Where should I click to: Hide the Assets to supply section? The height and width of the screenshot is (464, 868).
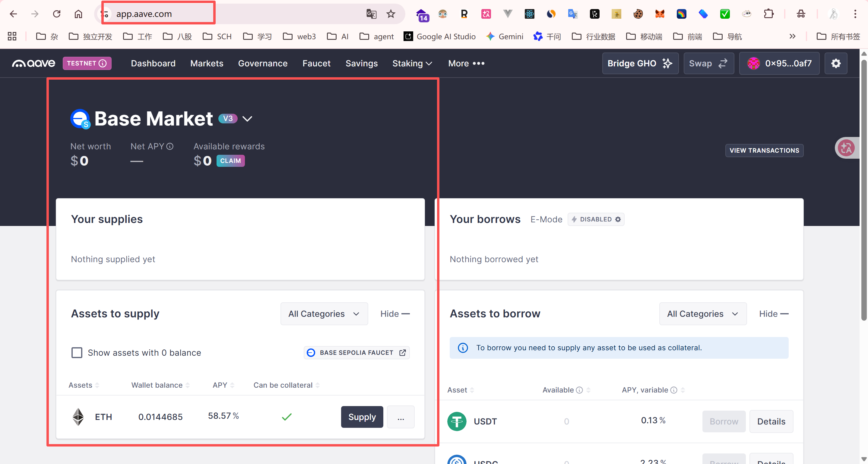click(394, 314)
